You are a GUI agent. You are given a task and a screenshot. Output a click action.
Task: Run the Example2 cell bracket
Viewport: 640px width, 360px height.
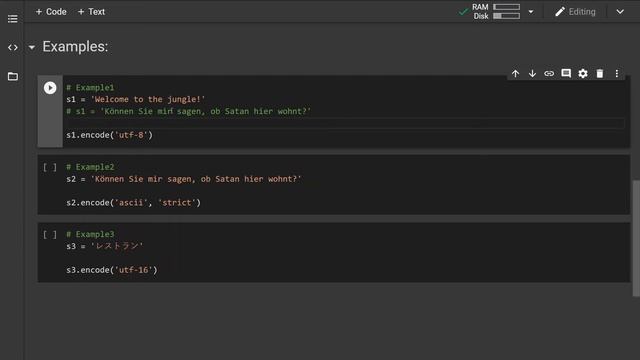50,167
